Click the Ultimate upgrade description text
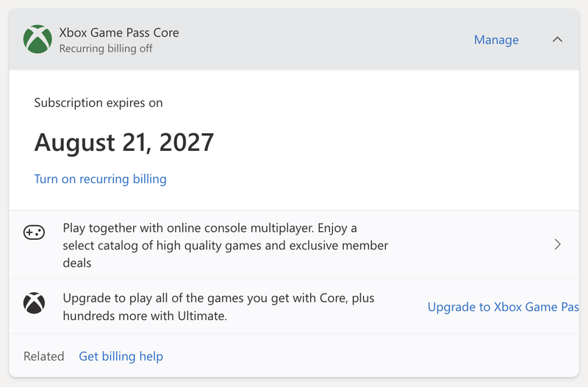The image size is (588, 387). click(218, 308)
